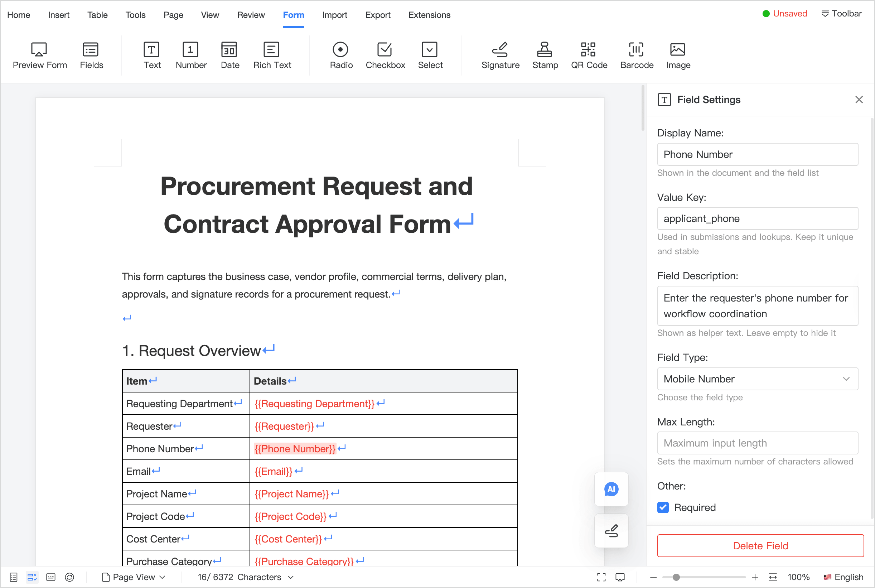Insert a Rich Text field

click(x=272, y=56)
